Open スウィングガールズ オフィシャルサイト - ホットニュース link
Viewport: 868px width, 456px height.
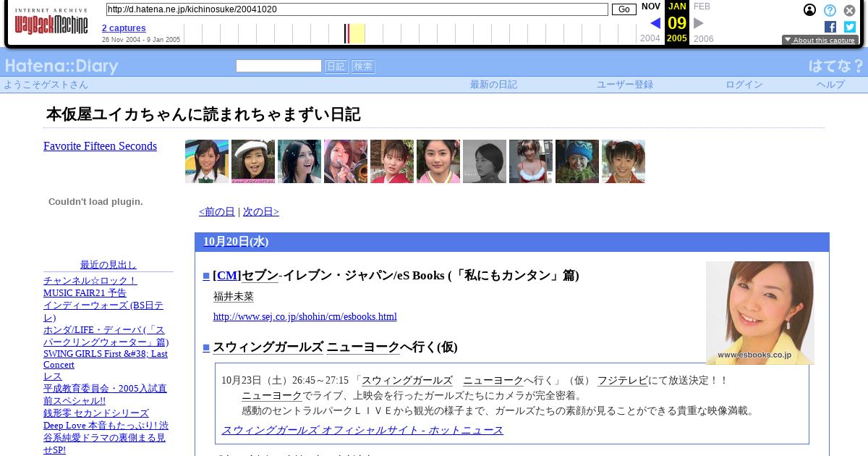(x=362, y=431)
